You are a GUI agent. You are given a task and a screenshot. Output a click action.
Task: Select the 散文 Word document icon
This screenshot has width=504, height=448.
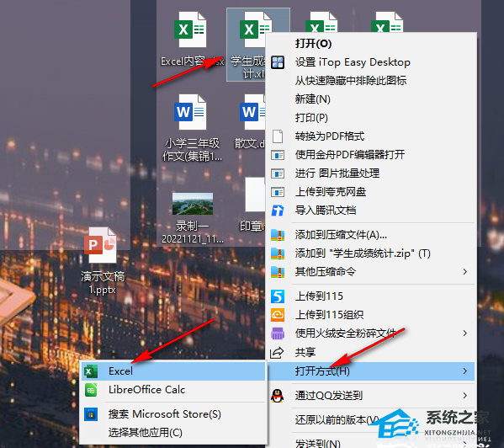click(x=252, y=112)
